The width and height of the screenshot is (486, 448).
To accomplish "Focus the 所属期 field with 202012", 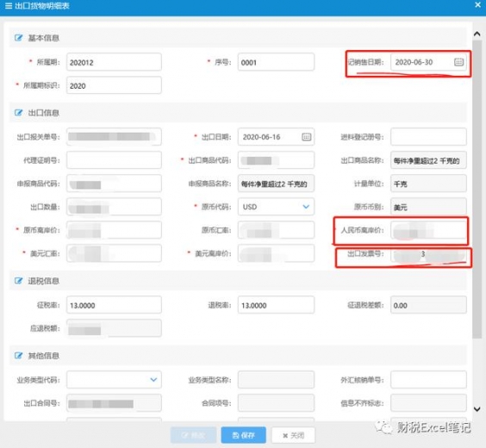I will point(114,62).
